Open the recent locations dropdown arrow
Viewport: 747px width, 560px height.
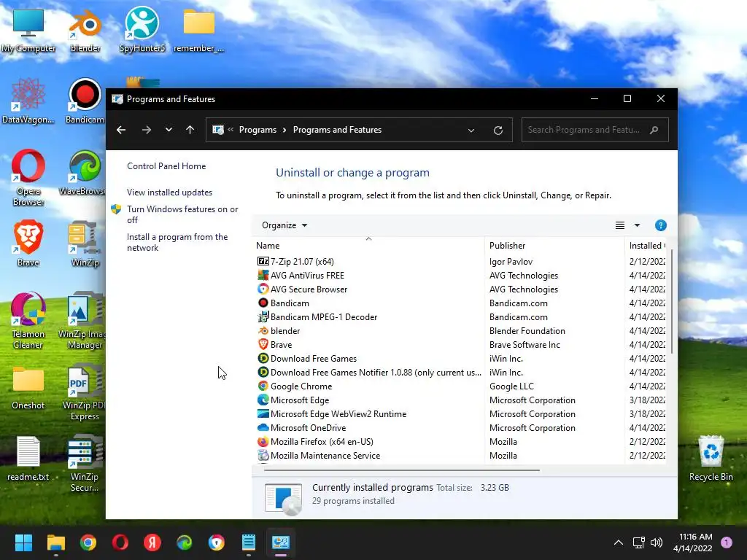coord(169,130)
